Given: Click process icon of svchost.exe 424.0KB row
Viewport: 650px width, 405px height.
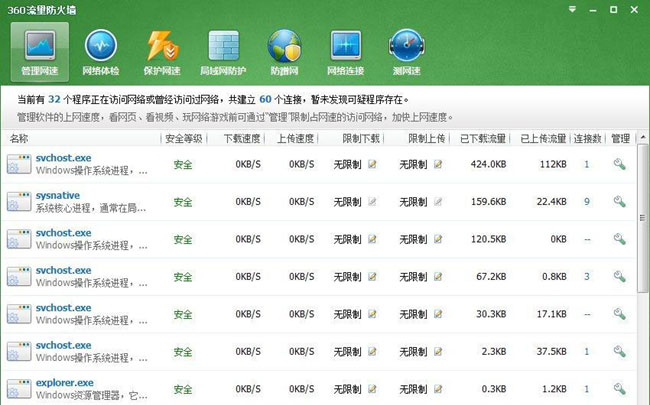Looking at the screenshot, I should (x=19, y=164).
